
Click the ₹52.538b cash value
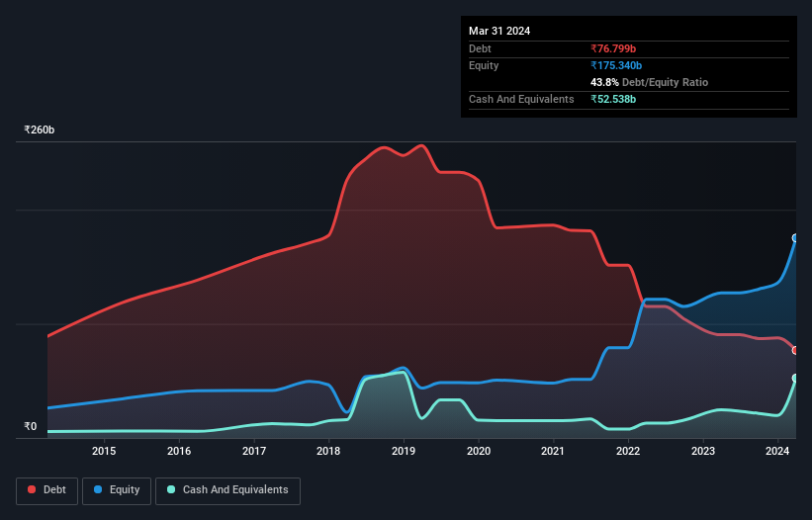[613, 99]
